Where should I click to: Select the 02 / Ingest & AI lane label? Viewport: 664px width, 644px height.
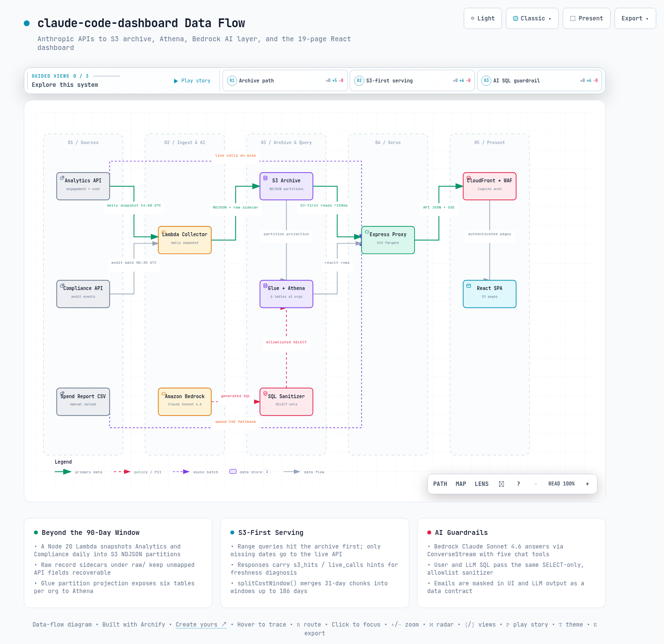pos(185,143)
